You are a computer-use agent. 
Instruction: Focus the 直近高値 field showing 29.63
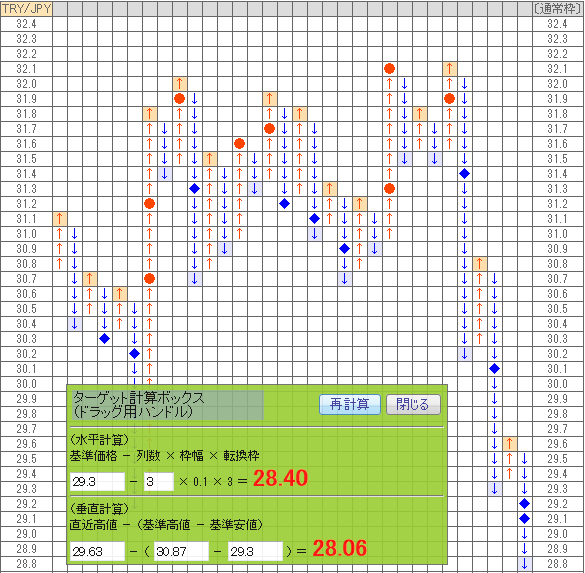[97, 551]
